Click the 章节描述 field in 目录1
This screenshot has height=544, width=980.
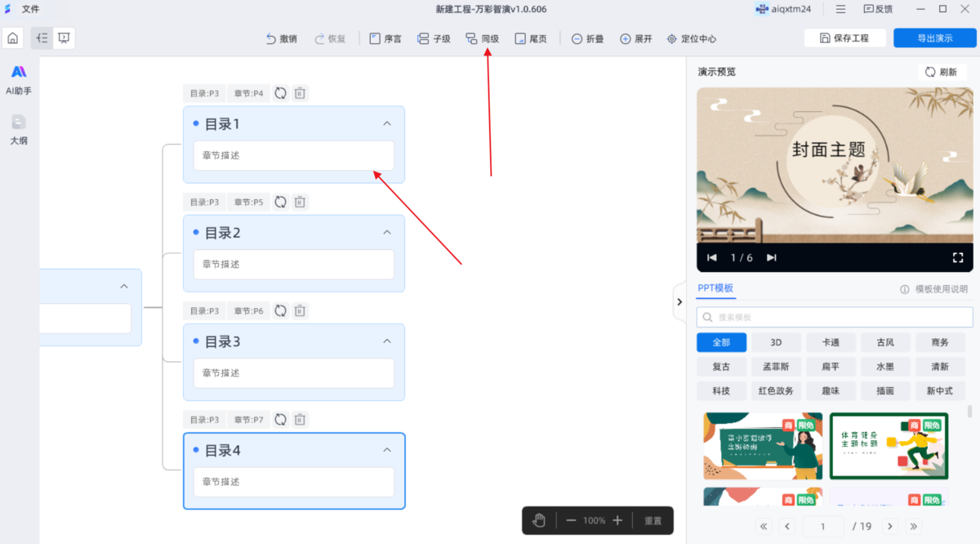[x=294, y=155]
